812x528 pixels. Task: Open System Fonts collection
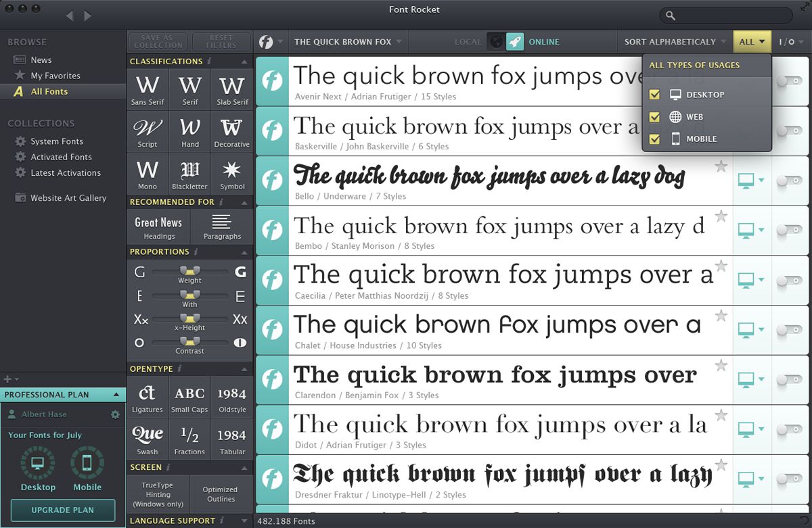57,141
